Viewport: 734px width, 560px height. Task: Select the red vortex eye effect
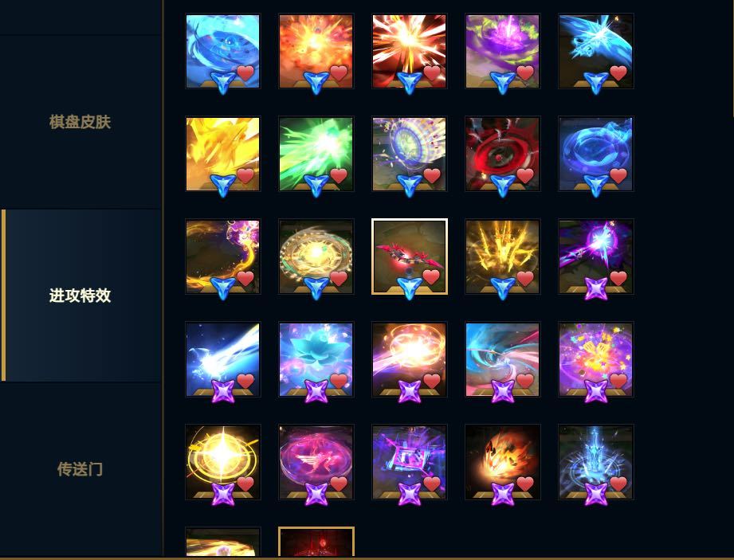point(502,154)
